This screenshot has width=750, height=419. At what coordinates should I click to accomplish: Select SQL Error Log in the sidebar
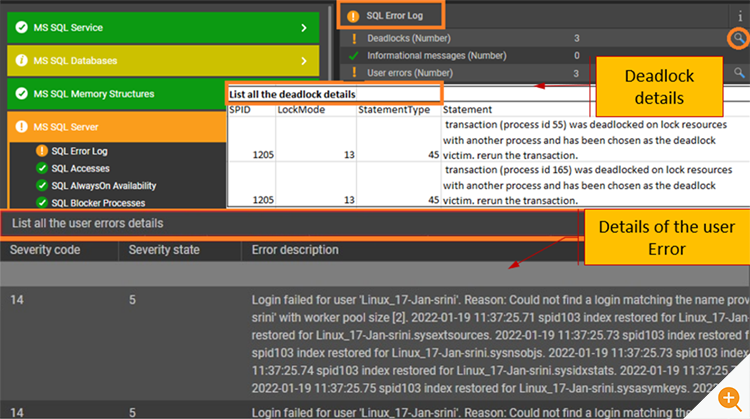pos(79,151)
